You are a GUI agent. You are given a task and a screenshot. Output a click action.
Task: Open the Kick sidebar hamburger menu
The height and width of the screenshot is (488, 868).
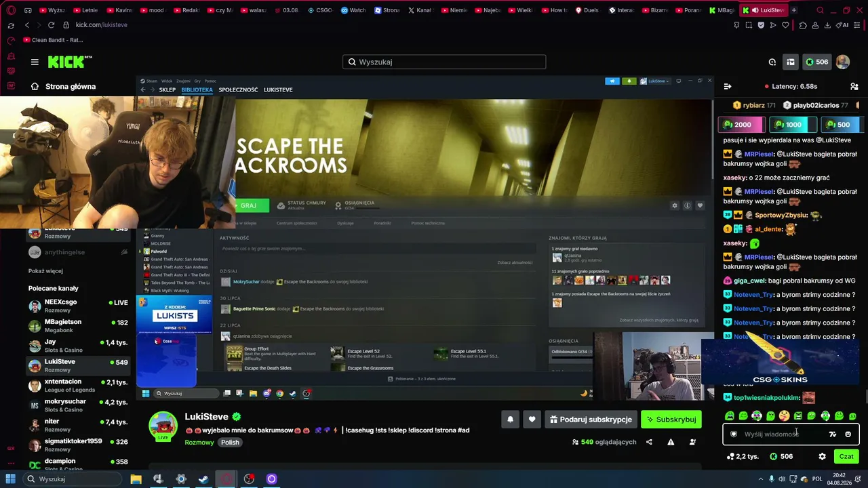(x=35, y=62)
